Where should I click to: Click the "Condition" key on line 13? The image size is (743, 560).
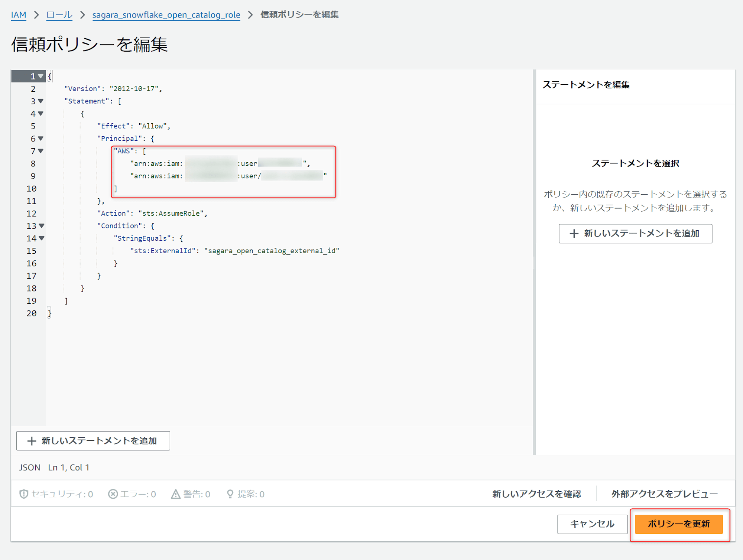coord(119,226)
